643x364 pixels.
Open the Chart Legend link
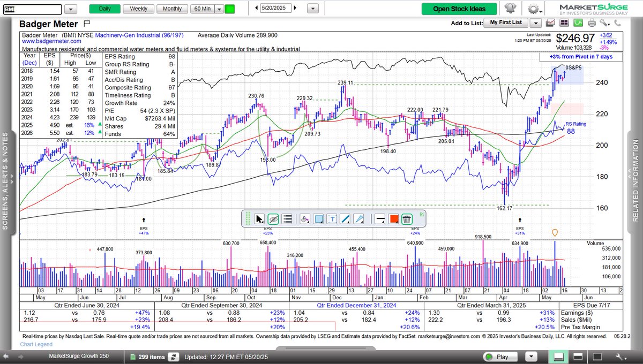(36, 344)
